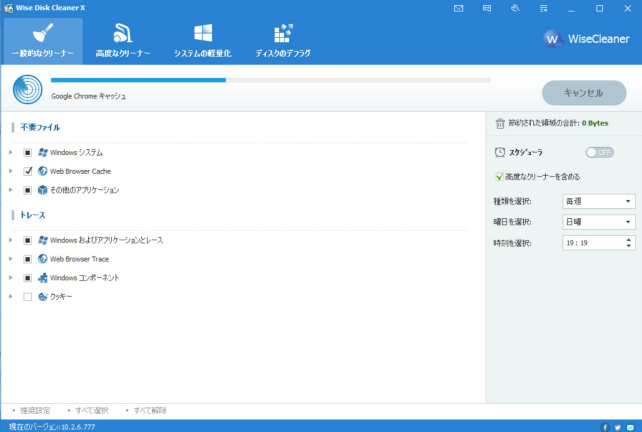642x432 pixels.
Task: Expand the Windows コンポーネント tree row
Action: tap(11, 278)
